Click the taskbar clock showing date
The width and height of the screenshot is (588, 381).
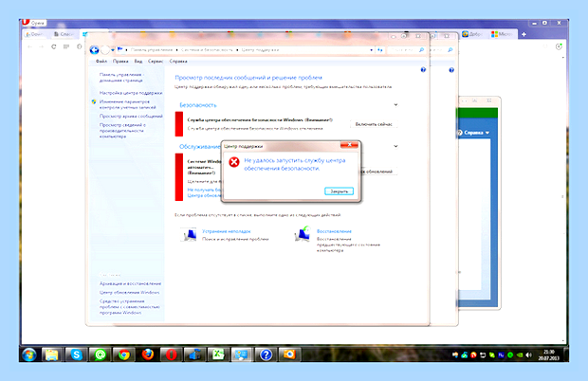[548, 354]
